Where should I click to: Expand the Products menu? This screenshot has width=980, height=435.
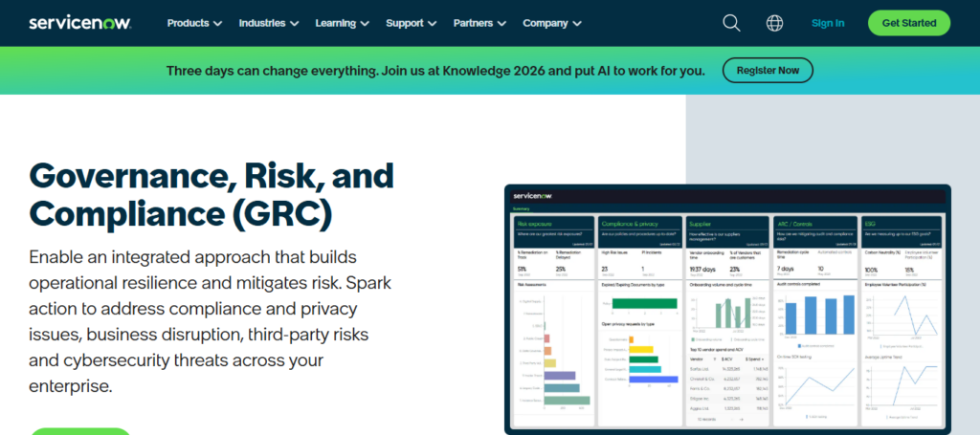click(x=194, y=23)
